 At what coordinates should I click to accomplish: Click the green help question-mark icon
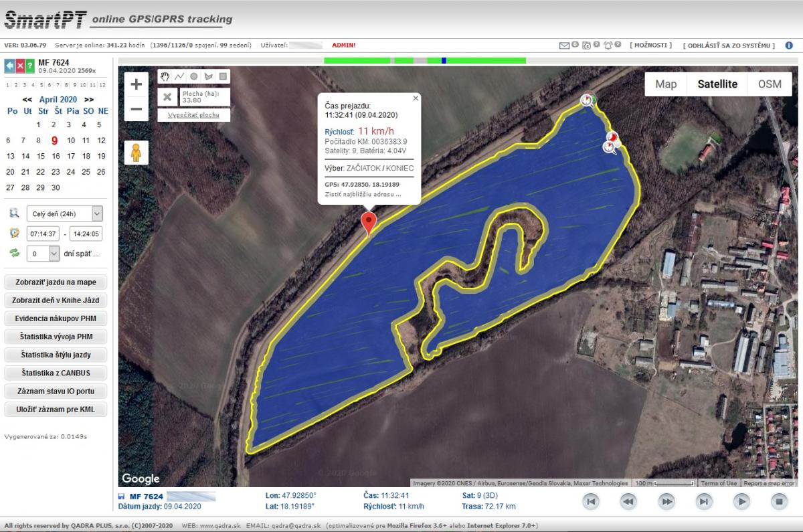[30, 66]
